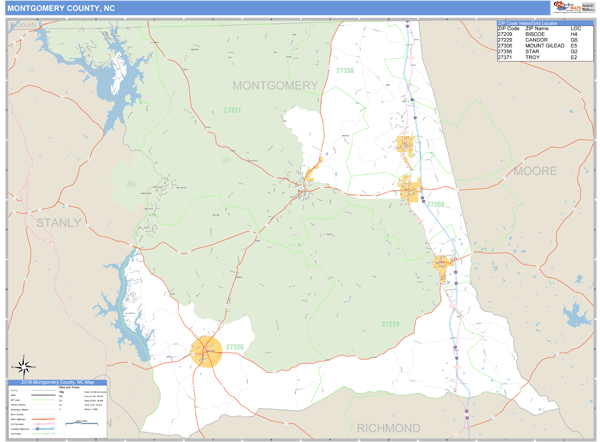The width and height of the screenshot is (600, 442).
Task: Click the MOORE county label
Action: 535,171
